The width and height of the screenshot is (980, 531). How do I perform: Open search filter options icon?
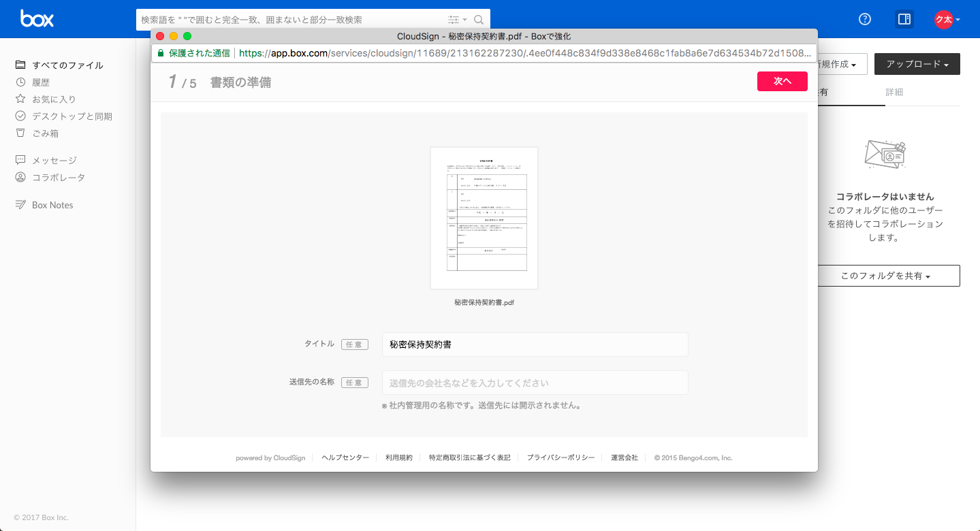(x=455, y=20)
